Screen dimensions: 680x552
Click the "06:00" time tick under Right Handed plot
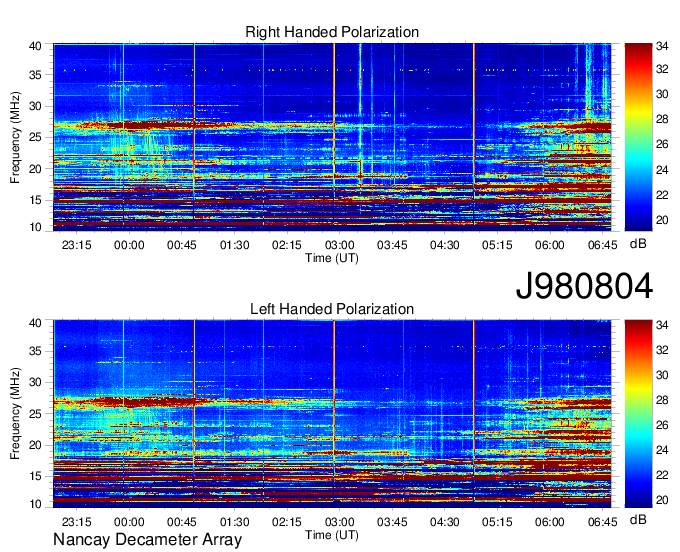[x=549, y=245]
